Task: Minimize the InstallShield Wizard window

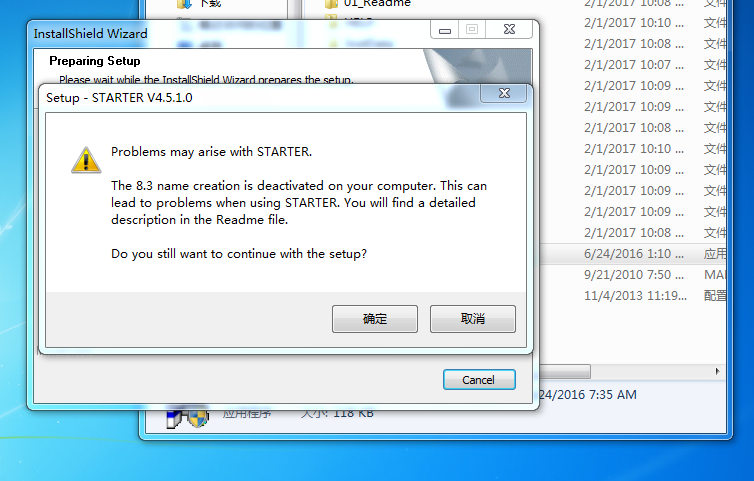Action: (x=445, y=30)
